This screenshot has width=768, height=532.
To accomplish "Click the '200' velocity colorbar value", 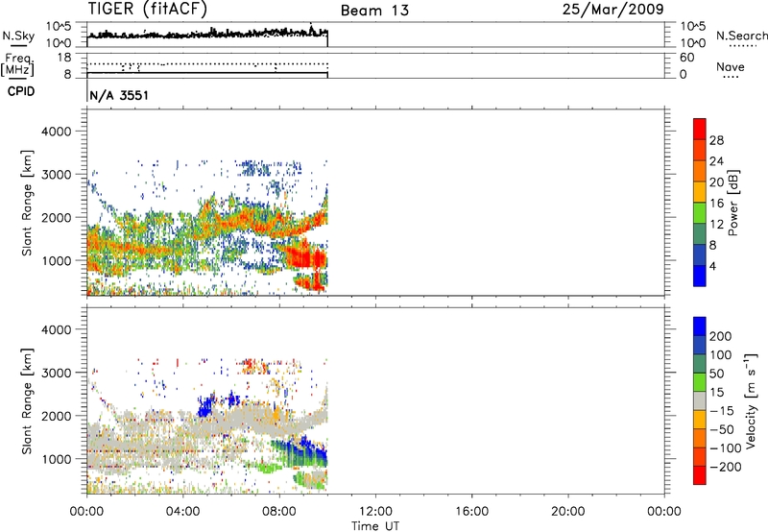I will 721,336.
